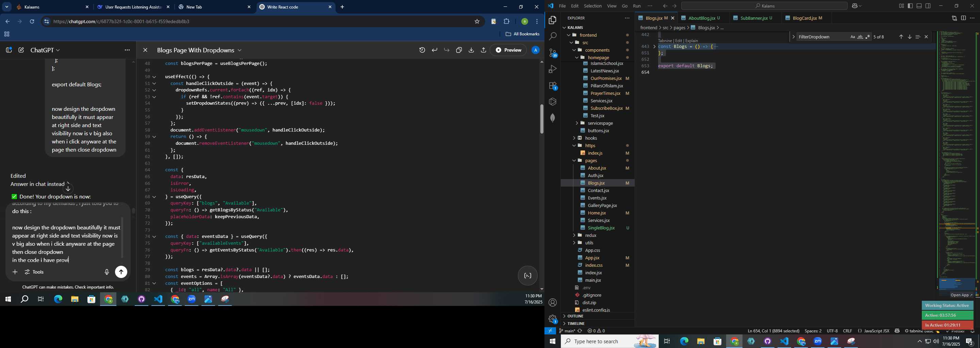The image size is (980, 348).
Task: Open the ChatGPT sidebar toggle icon
Action: [9, 50]
